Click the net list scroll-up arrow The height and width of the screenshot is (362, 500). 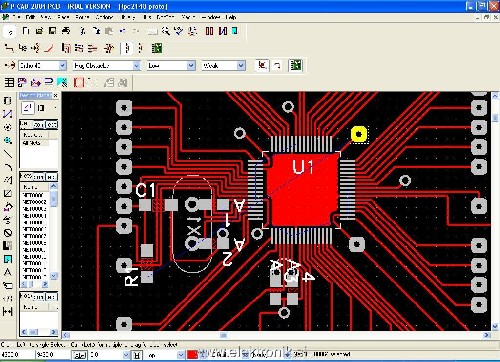pyautogui.click(x=53, y=186)
